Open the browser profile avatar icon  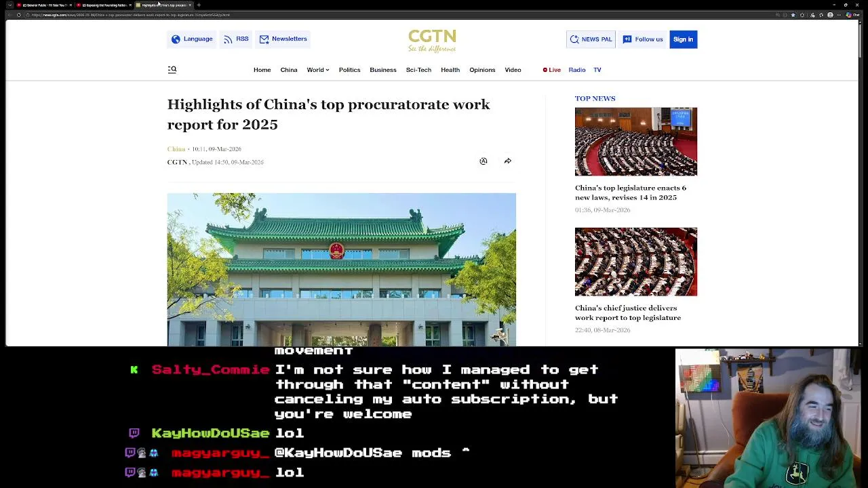tap(830, 15)
